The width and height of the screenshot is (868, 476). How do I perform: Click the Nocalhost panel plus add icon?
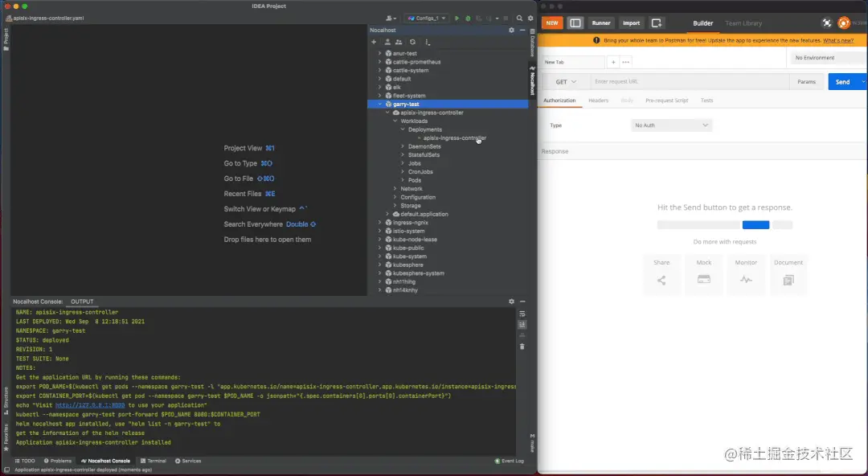click(374, 42)
